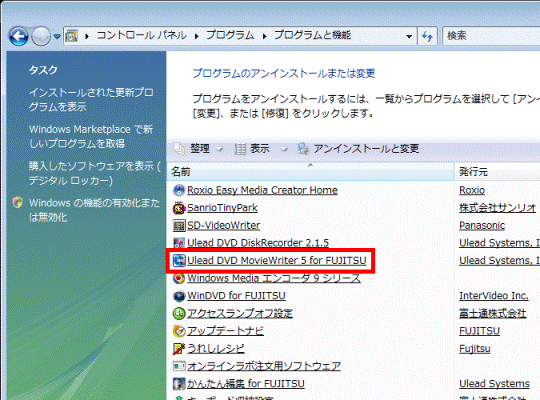Click the Ulead DVD DiskRecorder icon

179,243
